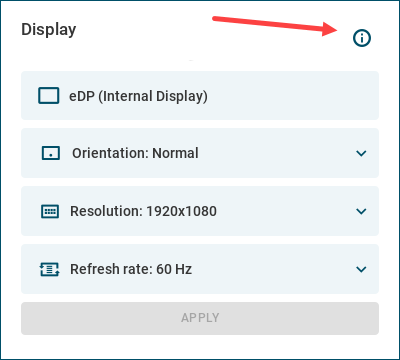This screenshot has width=400, height=360.
Task: Select the word eDP in the display row
Action: pos(82,96)
